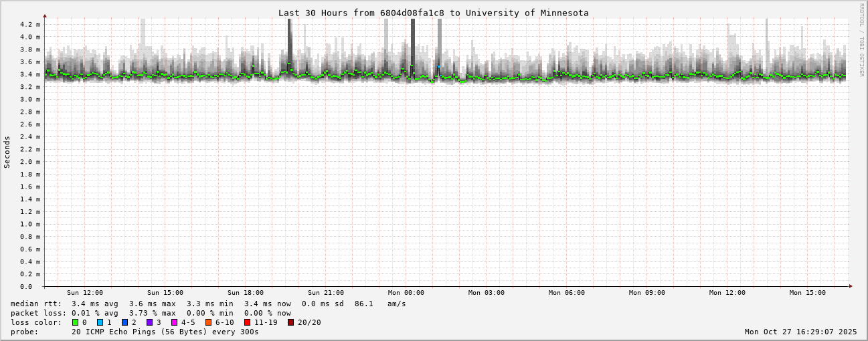868x341 pixels.
Task: Click the green loss color swatch for 0
Action: [x=76, y=322]
